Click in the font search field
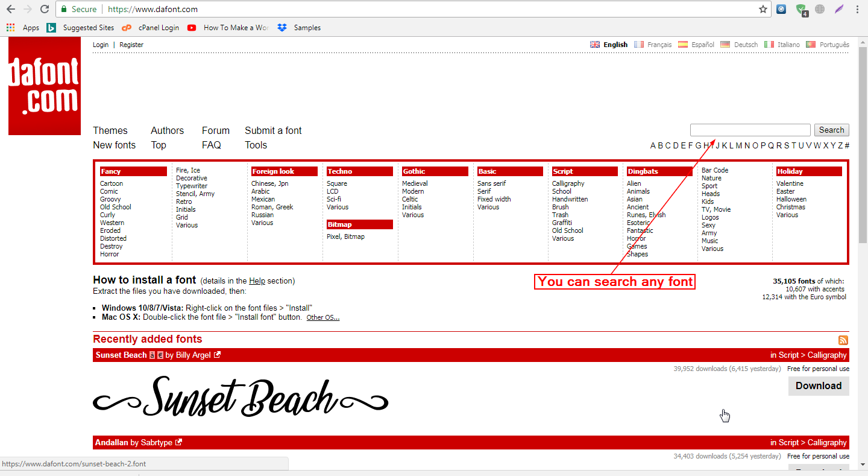Viewport: 868px width, 476px height. click(x=750, y=130)
